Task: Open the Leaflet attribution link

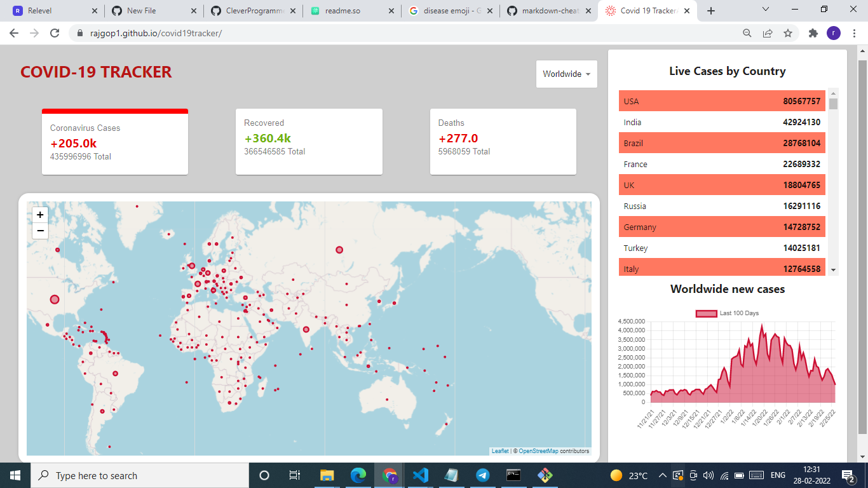Action: tap(500, 451)
